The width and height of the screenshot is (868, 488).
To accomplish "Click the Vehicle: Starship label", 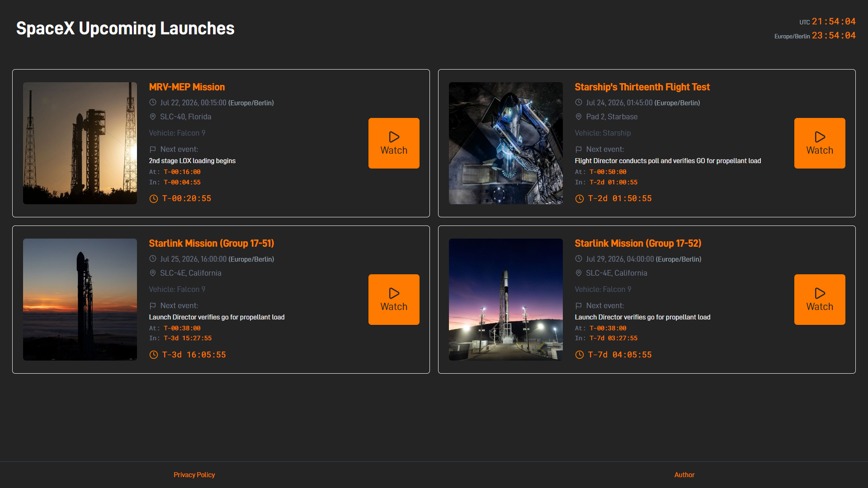I will pos(603,133).
